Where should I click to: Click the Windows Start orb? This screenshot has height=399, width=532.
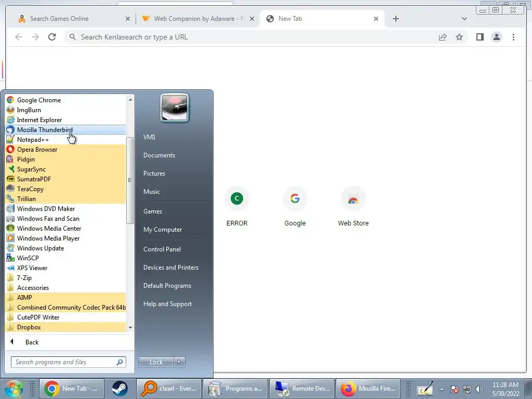(14, 389)
